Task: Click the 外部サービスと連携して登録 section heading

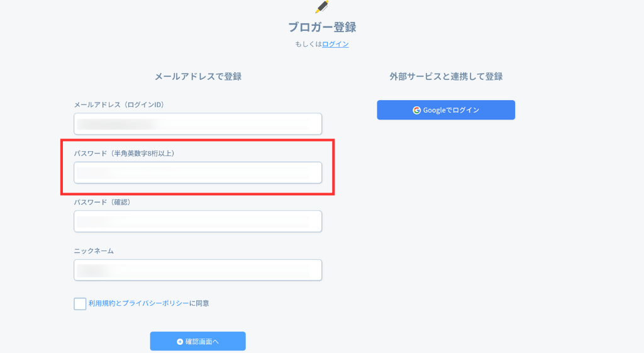Action: (446, 76)
